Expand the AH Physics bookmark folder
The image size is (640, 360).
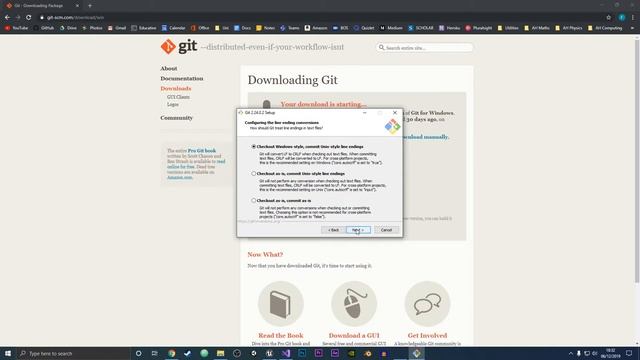pos(569,28)
